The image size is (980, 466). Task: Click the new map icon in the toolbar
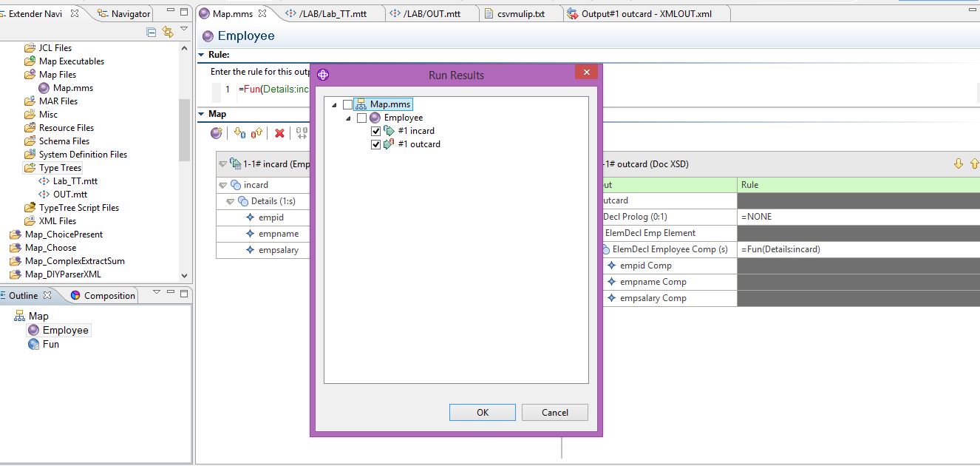click(216, 133)
